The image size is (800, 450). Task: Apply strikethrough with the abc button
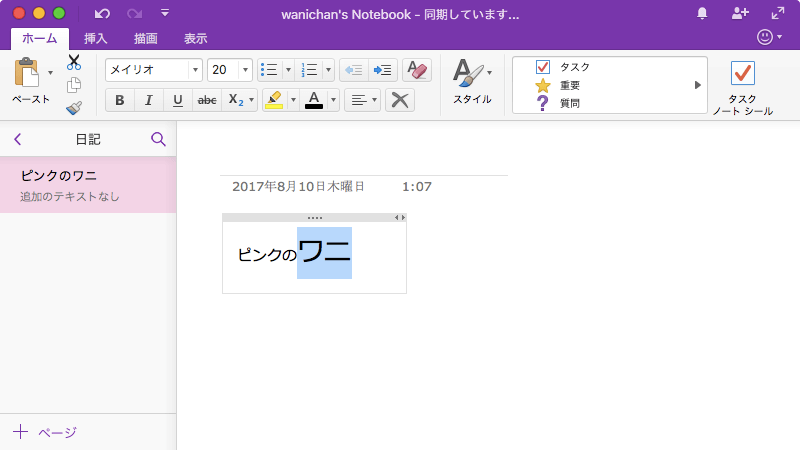click(x=207, y=100)
